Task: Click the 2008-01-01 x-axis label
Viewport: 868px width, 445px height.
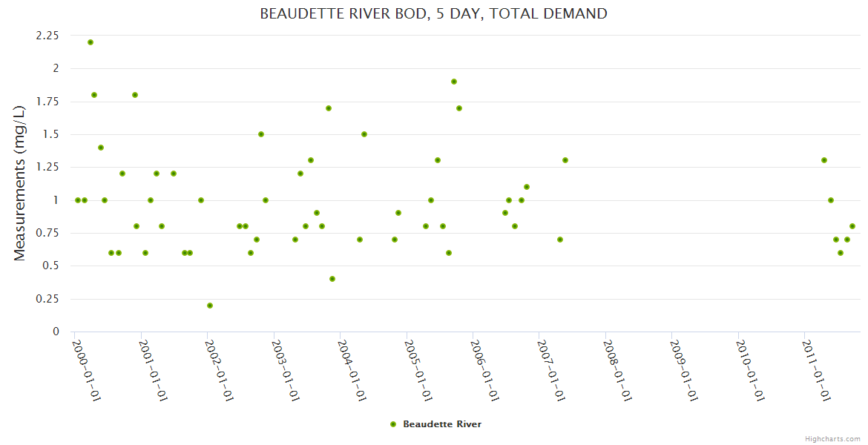Action: coord(617,369)
